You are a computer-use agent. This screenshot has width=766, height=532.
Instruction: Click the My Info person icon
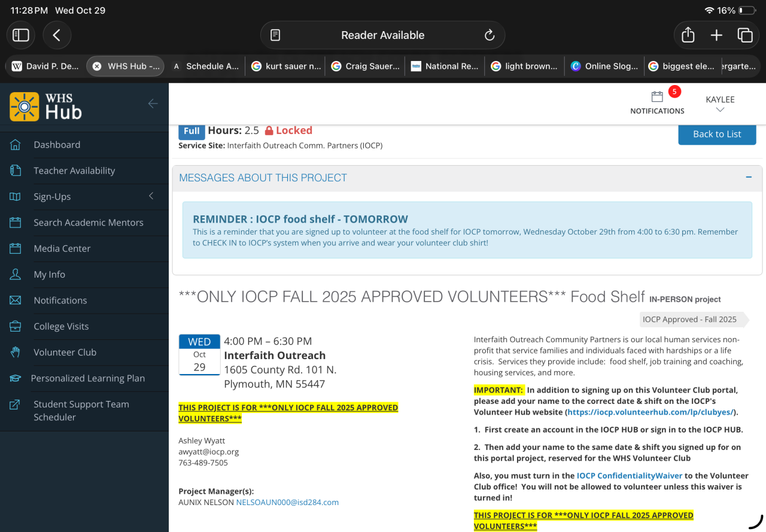click(16, 274)
